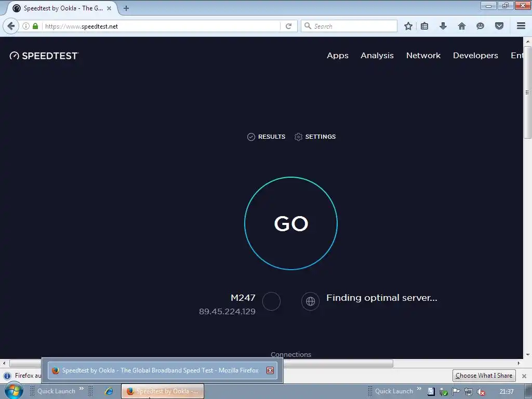Start the test with the GO button
The width and height of the screenshot is (532, 399).
291,223
